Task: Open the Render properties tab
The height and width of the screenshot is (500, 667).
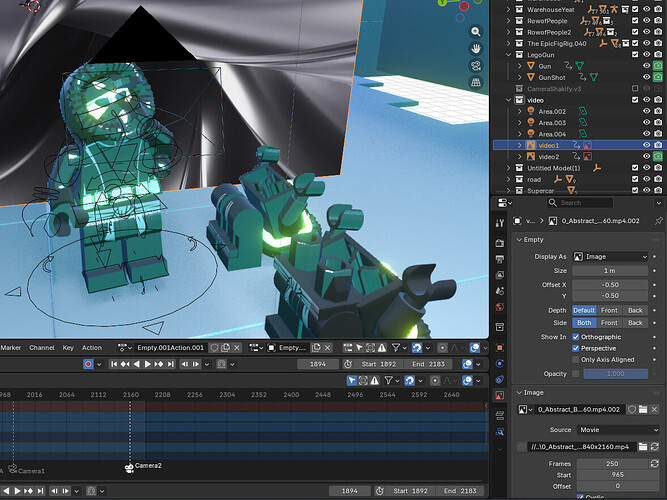Action: point(500,243)
